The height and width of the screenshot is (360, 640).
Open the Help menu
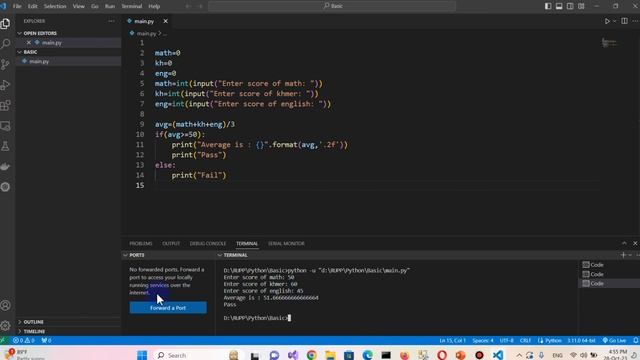154,6
